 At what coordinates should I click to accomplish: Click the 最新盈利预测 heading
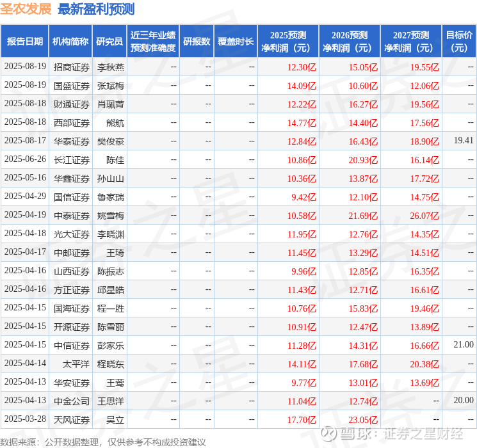tap(96, 9)
